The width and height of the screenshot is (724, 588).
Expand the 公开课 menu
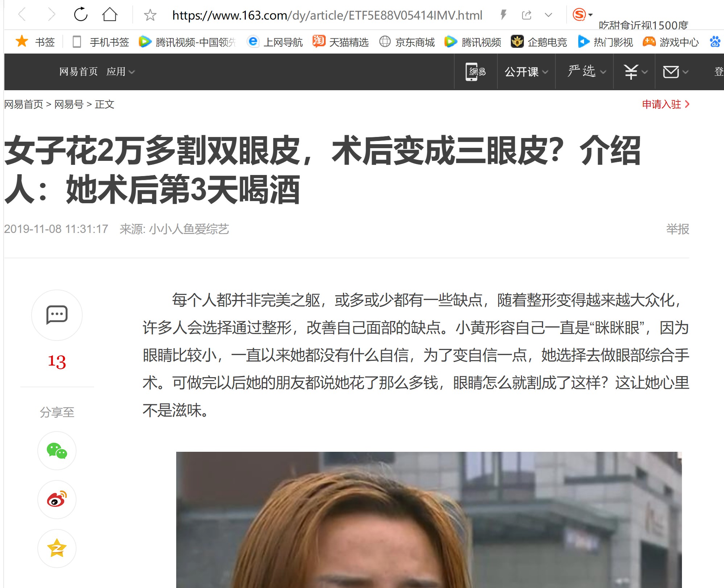click(x=526, y=72)
